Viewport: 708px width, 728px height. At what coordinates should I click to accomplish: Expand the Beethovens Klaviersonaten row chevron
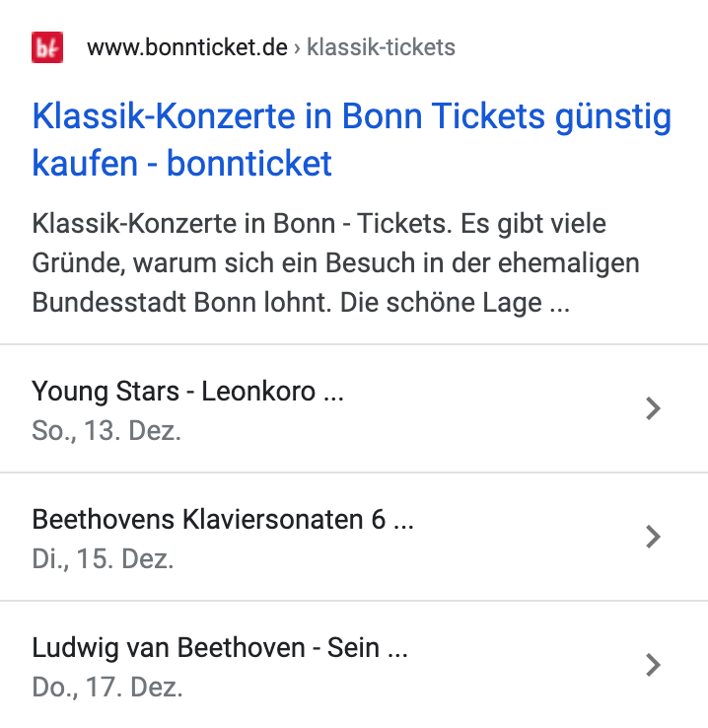(x=652, y=537)
